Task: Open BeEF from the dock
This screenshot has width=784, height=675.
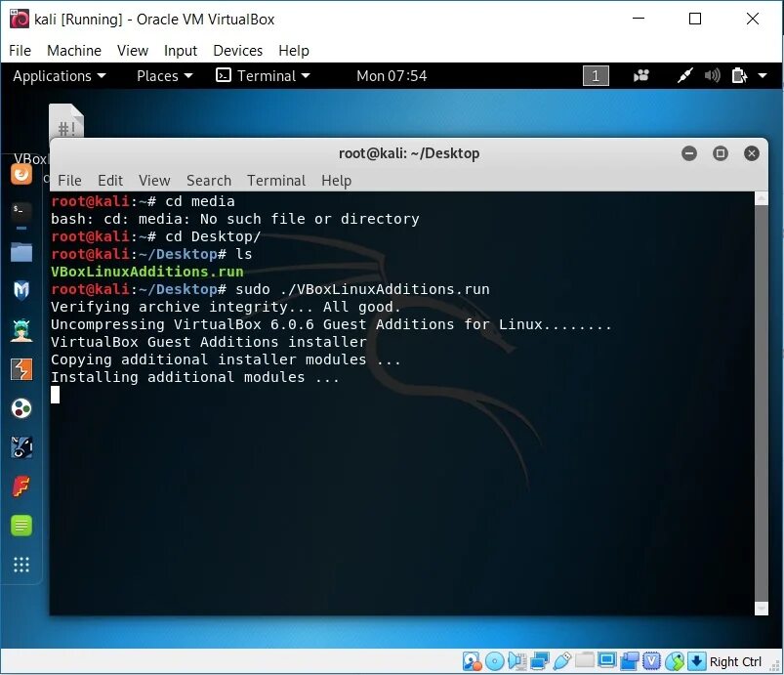Action: point(21,447)
